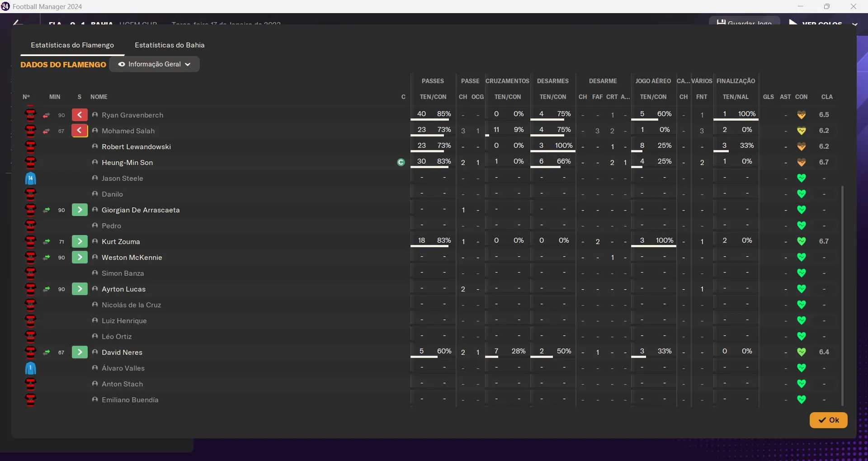Viewport: 868px width, 461px height.
Task: Sort by the CON condition column
Action: click(x=802, y=97)
